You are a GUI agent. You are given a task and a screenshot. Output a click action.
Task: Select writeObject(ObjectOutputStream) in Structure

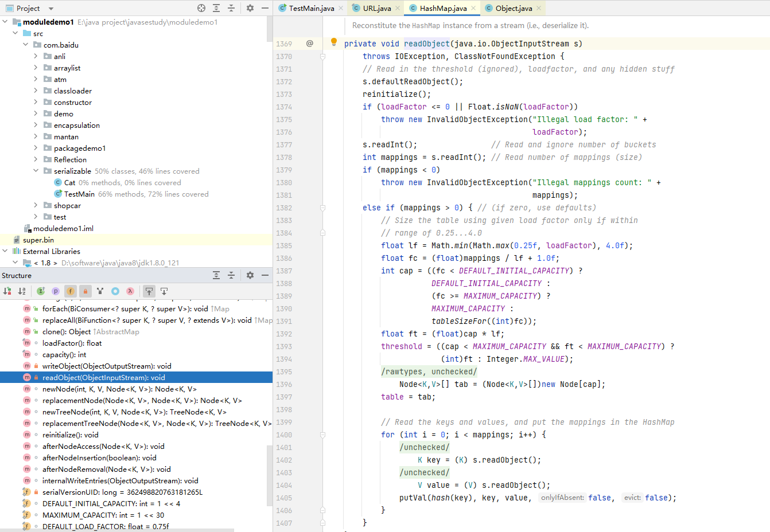pyautogui.click(x=107, y=366)
